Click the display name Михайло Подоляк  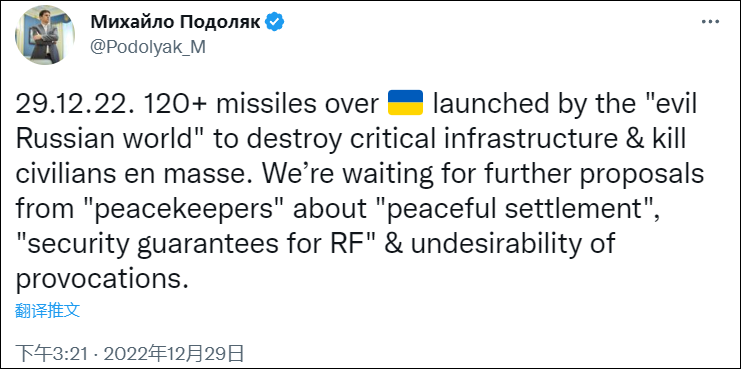click(x=175, y=22)
